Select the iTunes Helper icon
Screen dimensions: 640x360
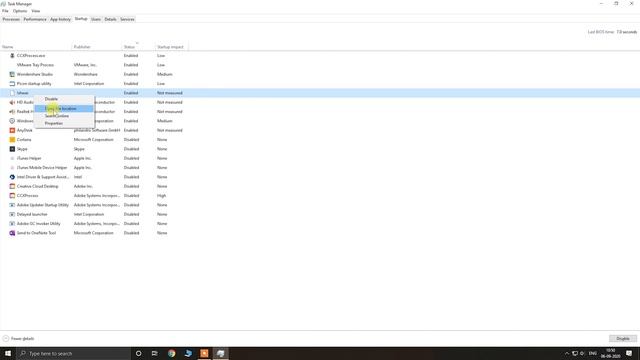point(12,158)
